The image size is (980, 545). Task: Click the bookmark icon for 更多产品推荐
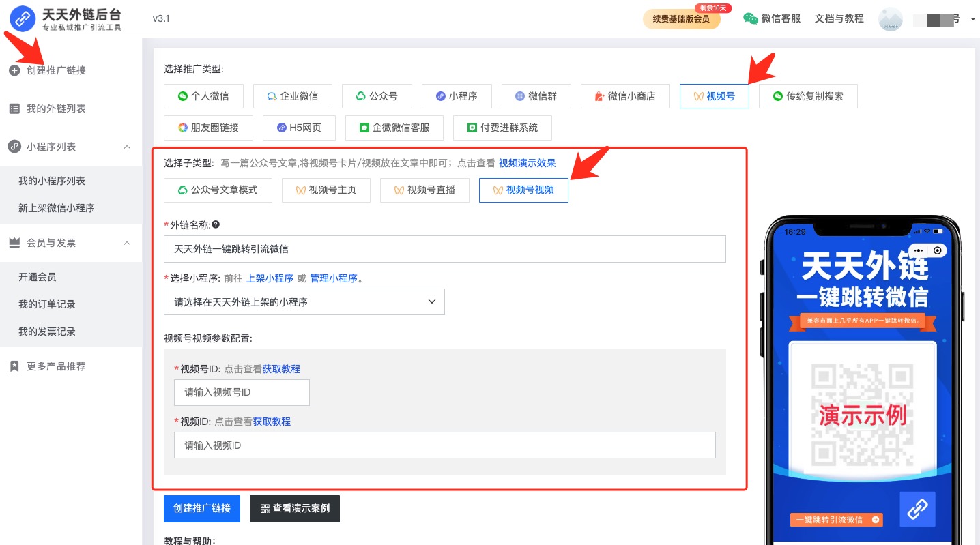click(x=14, y=366)
